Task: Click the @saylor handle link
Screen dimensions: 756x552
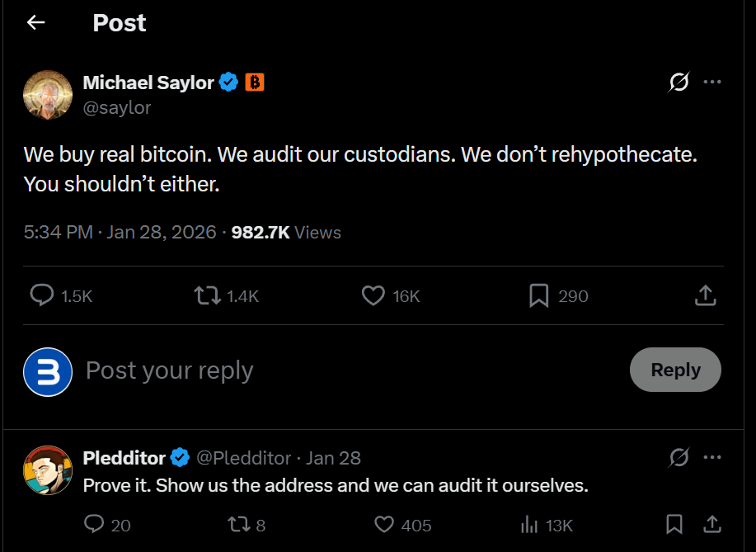Action: [117, 107]
